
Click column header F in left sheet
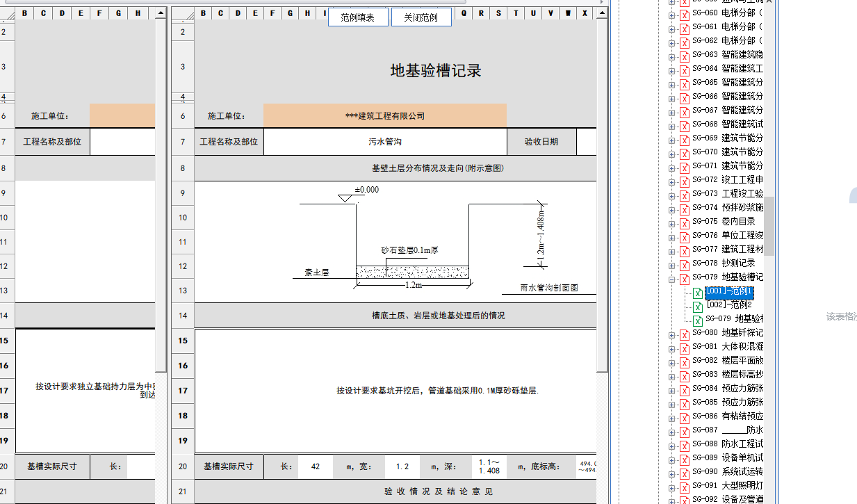(x=99, y=13)
